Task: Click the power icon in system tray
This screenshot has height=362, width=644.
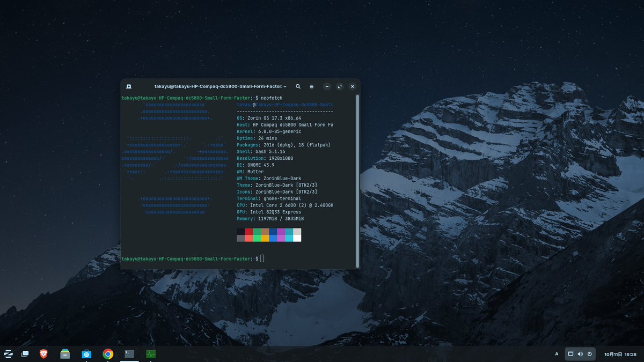Action: pos(589,354)
